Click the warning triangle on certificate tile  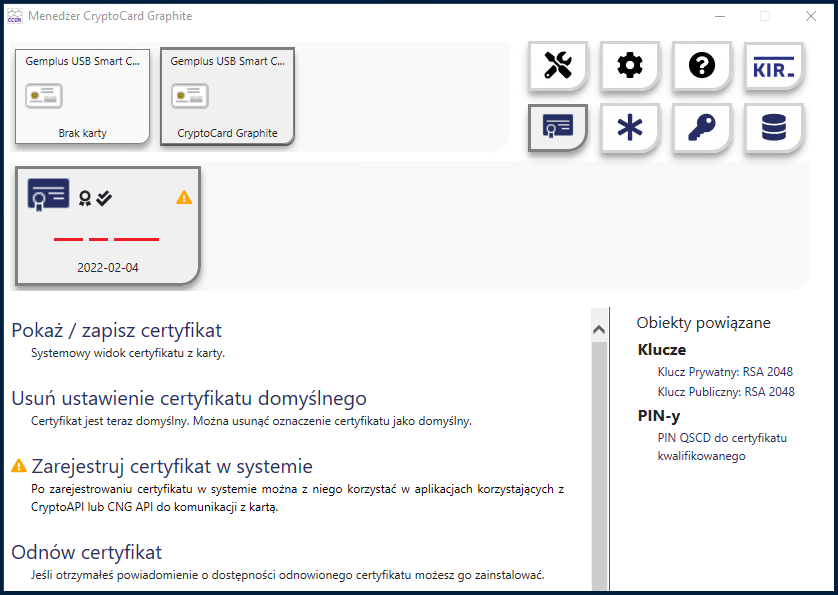[x=184, y=198]
